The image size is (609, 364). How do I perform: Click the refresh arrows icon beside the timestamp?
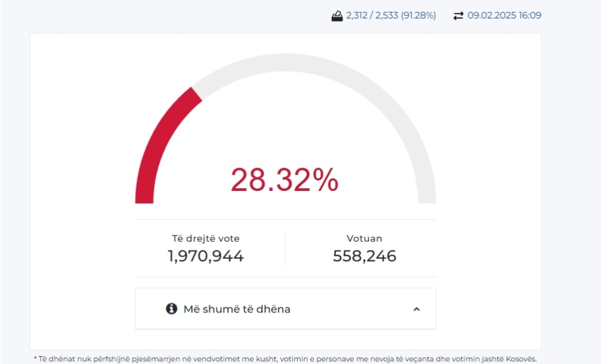pos(458,15)
